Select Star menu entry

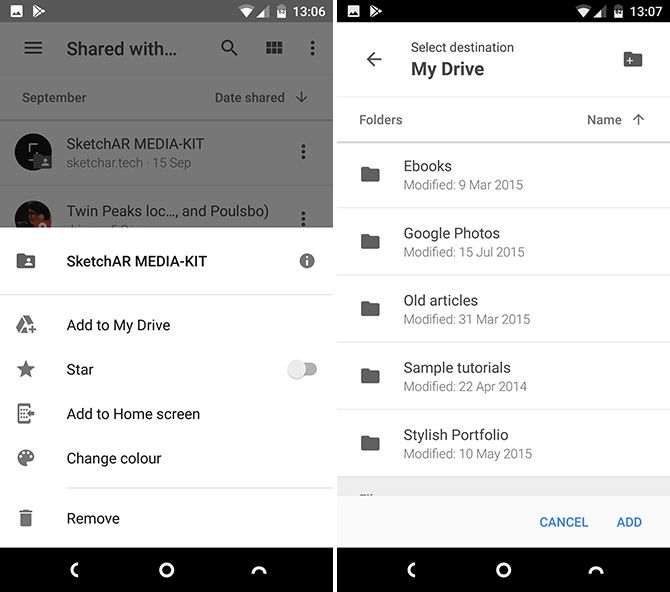pyautogui.click(x=166, y=369)
